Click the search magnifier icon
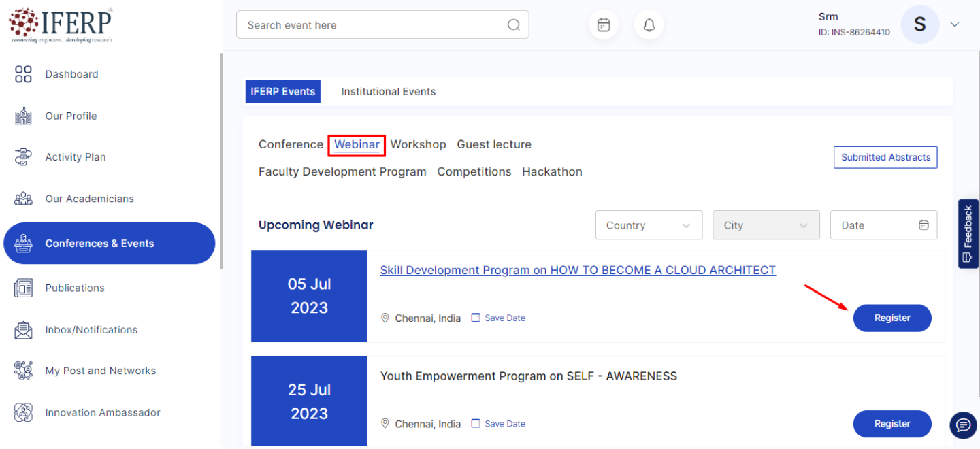This screenshot has width=980, height=449. [x=514, y=25]
